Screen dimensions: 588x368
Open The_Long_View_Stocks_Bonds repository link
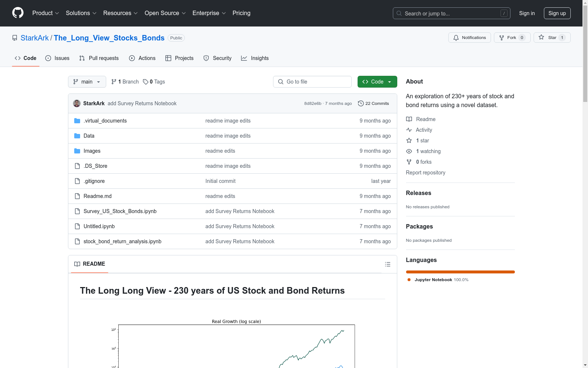click(x=109, y=38)
